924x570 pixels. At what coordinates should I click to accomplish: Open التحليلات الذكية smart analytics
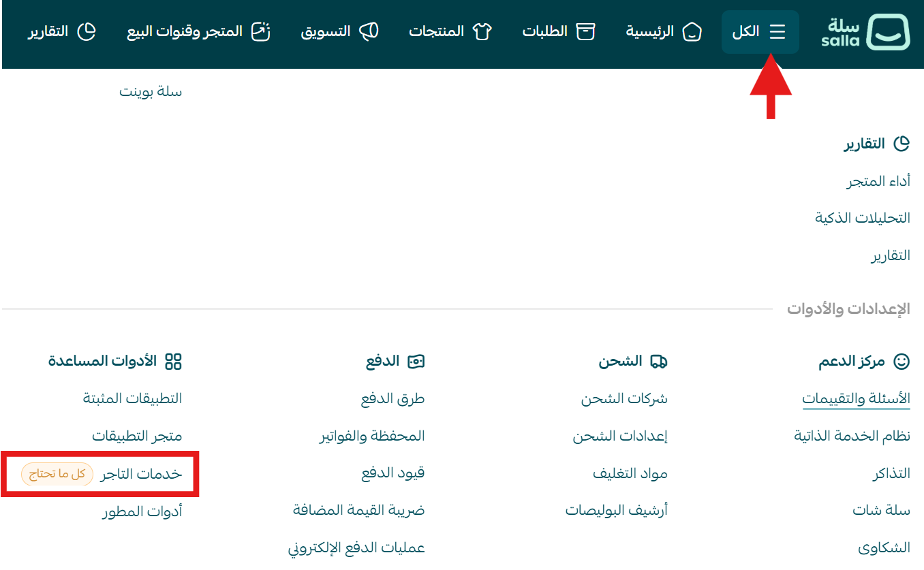863,219
